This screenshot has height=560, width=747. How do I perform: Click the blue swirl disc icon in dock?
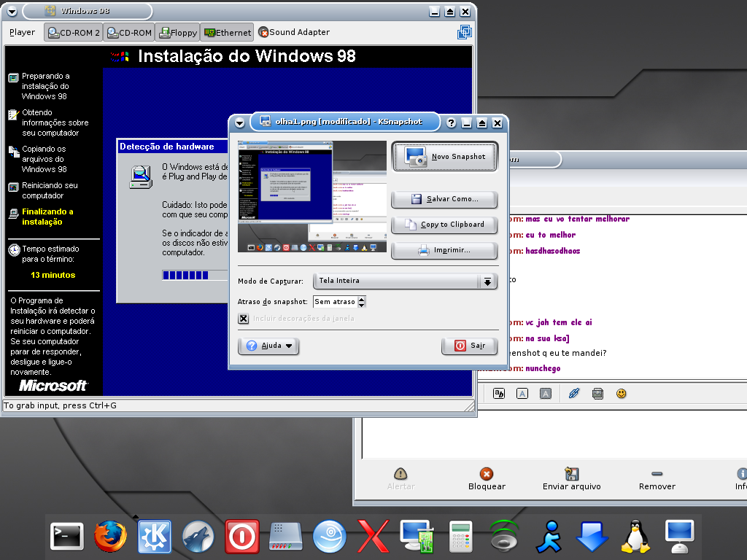click(330, 536)
